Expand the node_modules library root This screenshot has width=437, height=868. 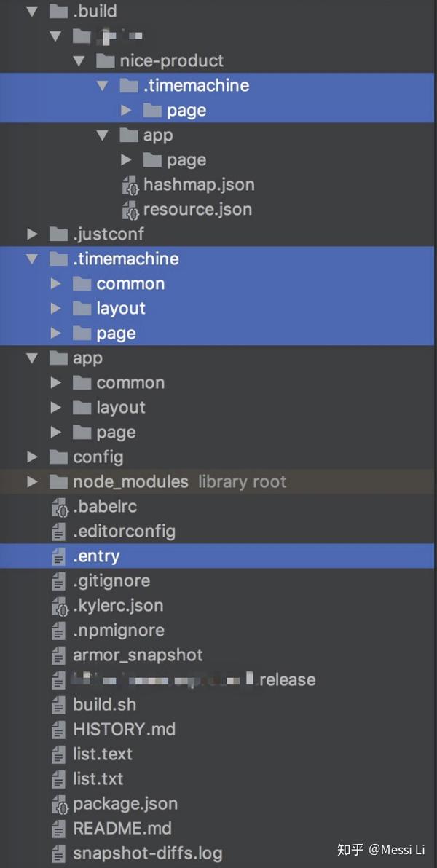tap(32, 481)
